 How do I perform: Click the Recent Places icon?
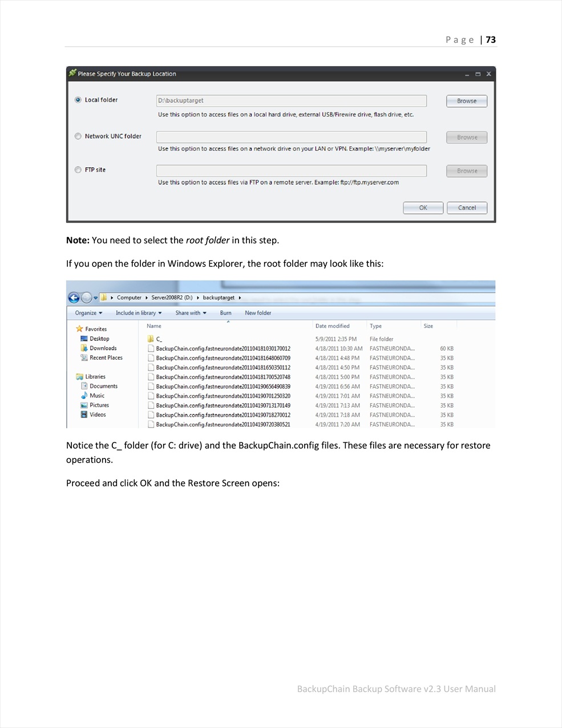(x=84, y=358)
